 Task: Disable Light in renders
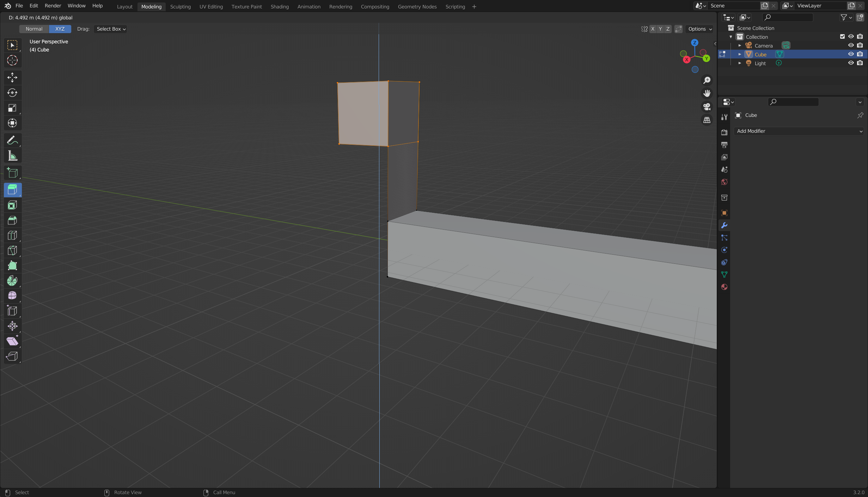pos(860,63)
